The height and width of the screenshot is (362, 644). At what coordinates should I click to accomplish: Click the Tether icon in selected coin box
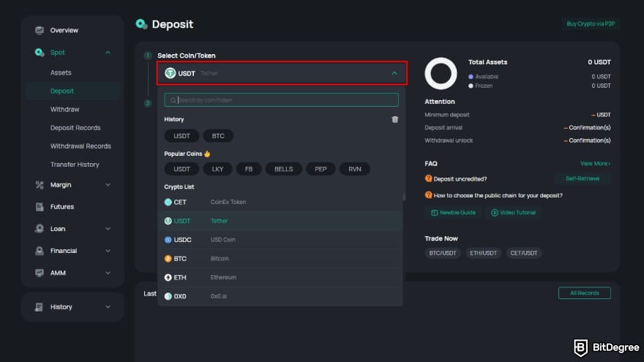coord(170,73)
